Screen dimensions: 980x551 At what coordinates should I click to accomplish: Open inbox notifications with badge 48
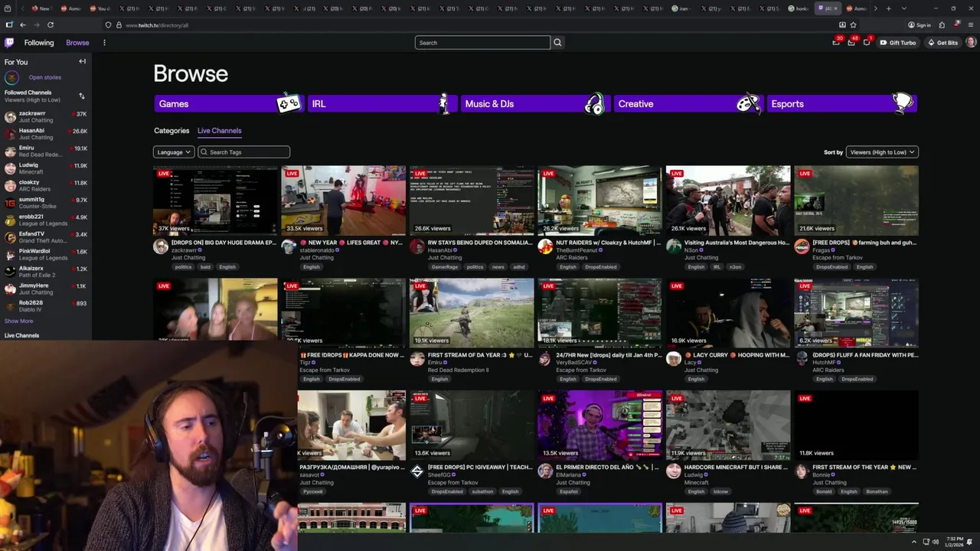851,42
